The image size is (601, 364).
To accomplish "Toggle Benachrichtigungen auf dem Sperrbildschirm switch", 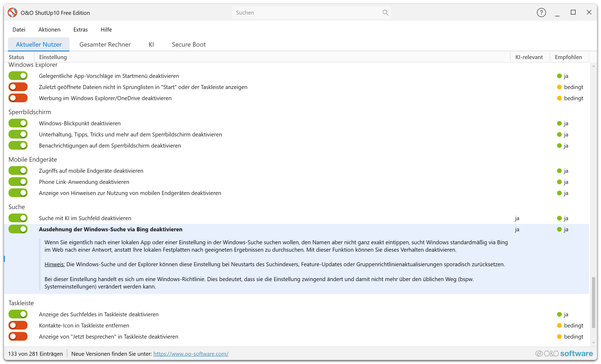I will tap(18, 145).
